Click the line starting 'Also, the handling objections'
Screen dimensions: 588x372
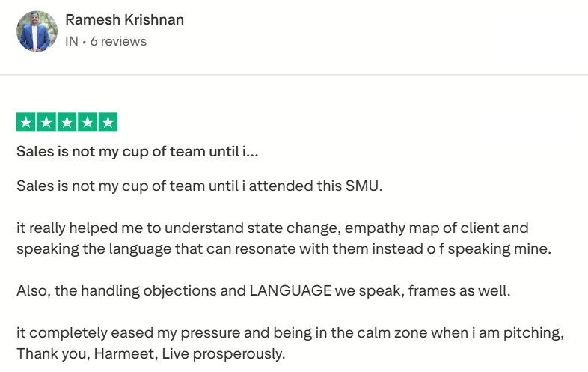pos(263,290)
